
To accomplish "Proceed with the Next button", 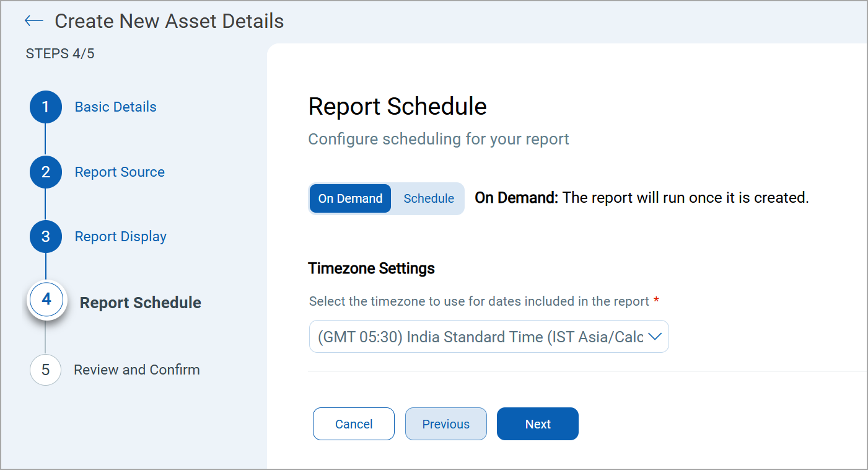I will click(538, 424).
